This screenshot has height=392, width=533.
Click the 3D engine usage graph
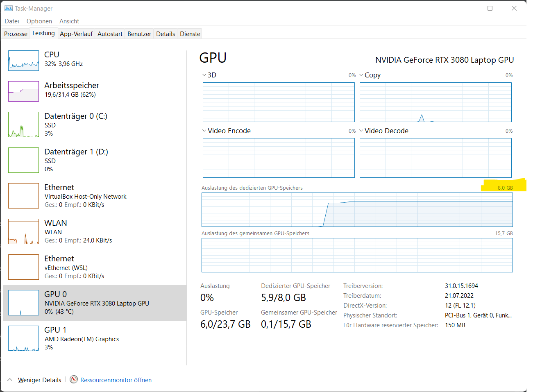click(279, 102)
